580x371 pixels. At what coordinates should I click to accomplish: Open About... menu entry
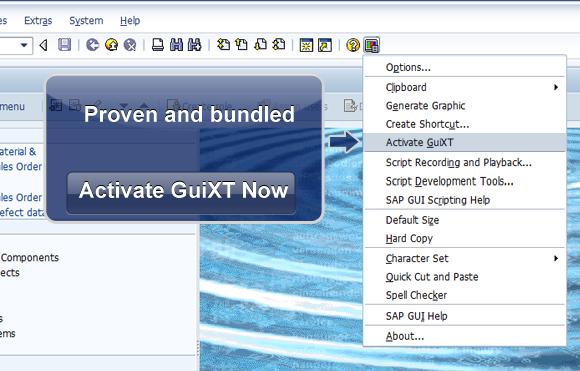tap(465, 336)
